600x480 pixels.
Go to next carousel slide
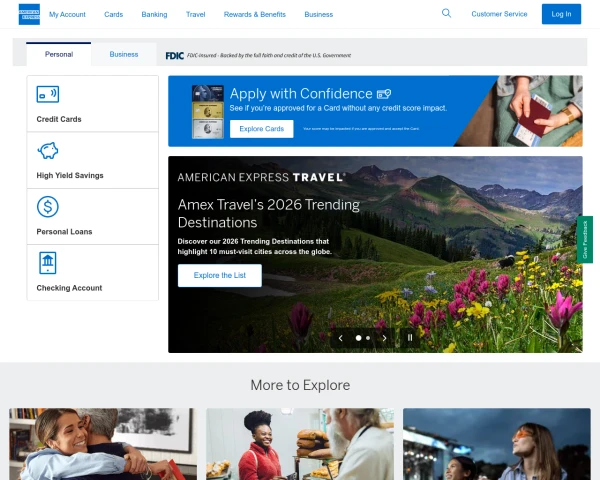point(385,338)
